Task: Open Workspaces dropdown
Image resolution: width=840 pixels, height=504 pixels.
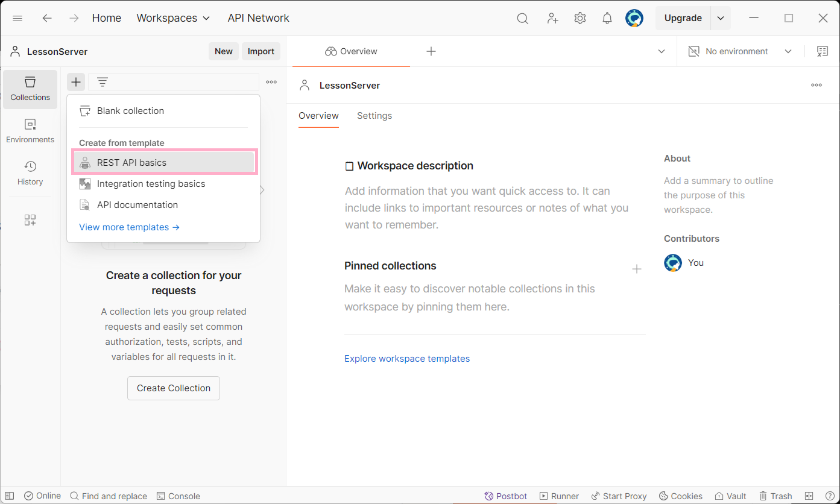Action: (173, 18)
